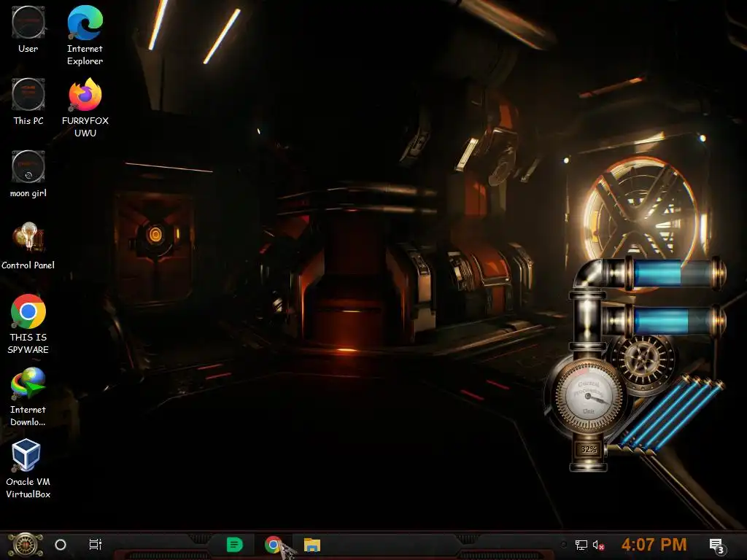Viewport: 747px width, 560px height.
Task: Open File Explorer from the taskbar
Action: pyautogui.click(x=312, y=545)
